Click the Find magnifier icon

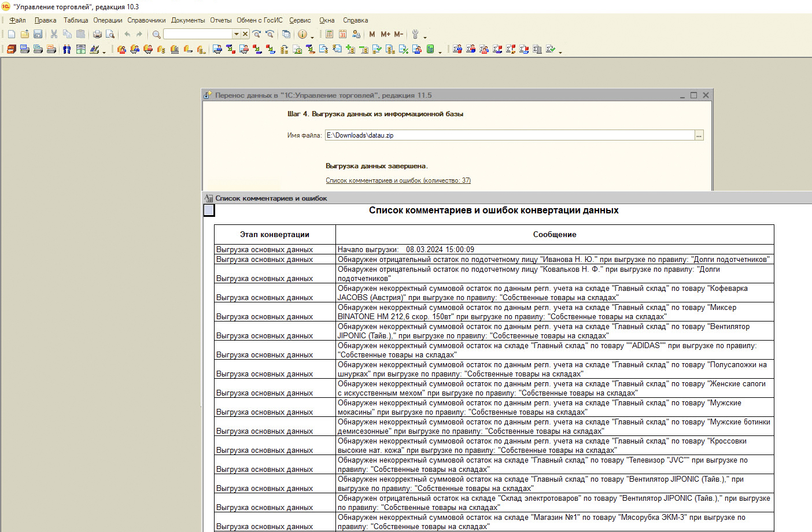pos(156,34)
